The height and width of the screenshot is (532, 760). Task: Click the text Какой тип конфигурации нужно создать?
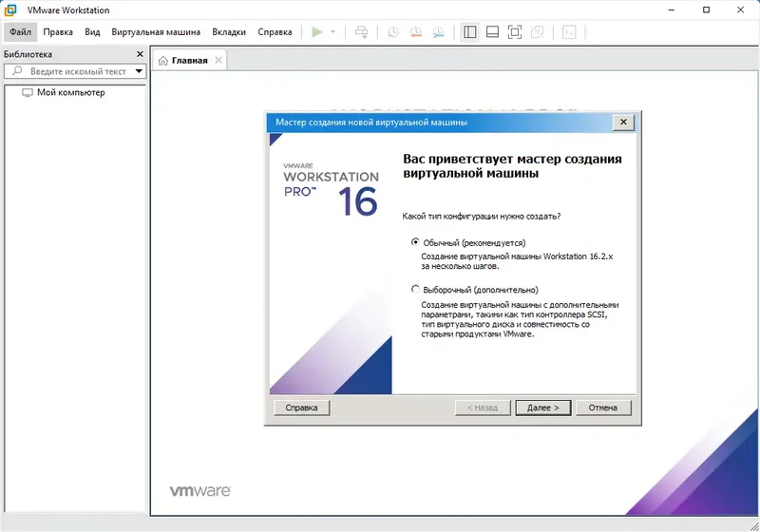click(482, 216)
